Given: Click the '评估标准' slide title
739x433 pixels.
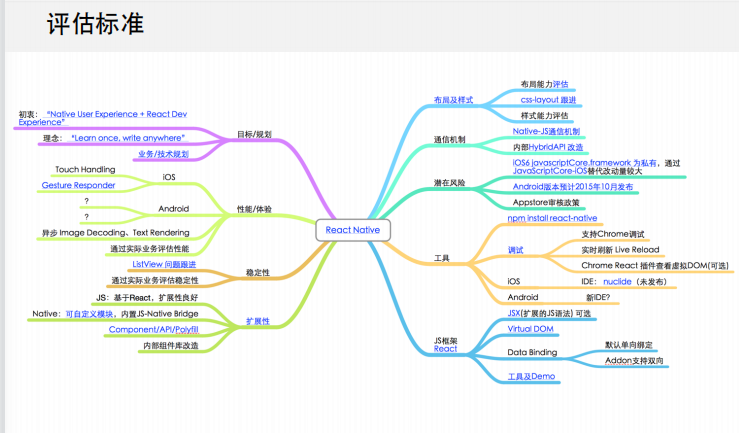Looking at the screenshot, I should coord(95,24).
